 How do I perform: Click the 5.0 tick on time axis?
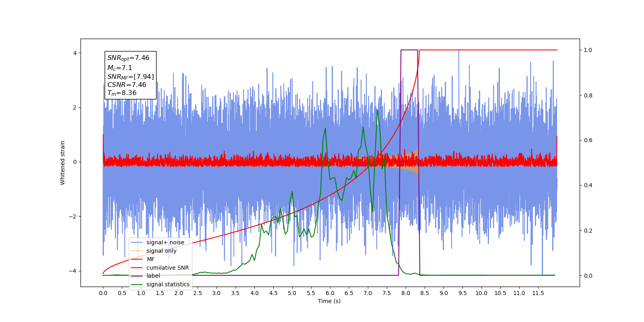click(292, 293)
